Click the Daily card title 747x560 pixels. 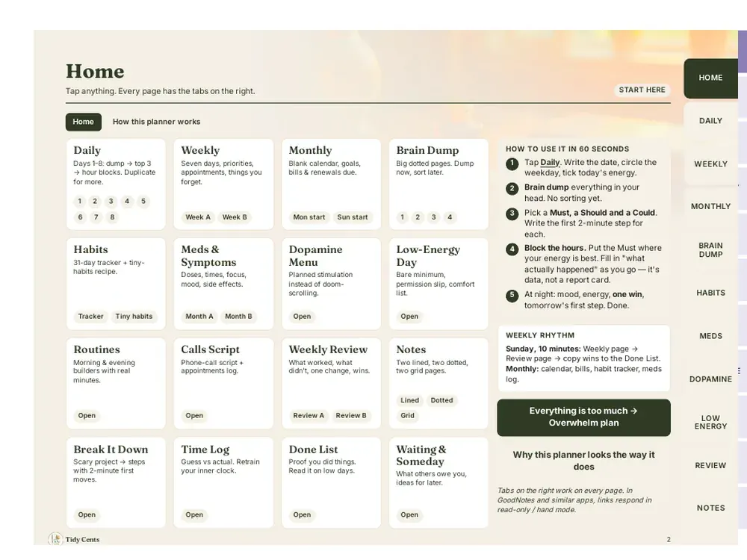87,151
